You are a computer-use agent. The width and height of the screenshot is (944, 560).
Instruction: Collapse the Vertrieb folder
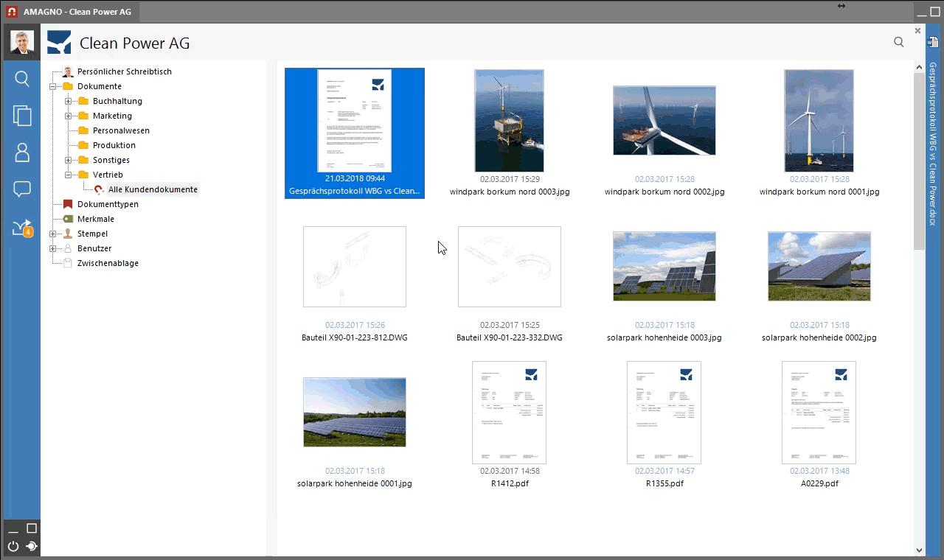(68, 175)
